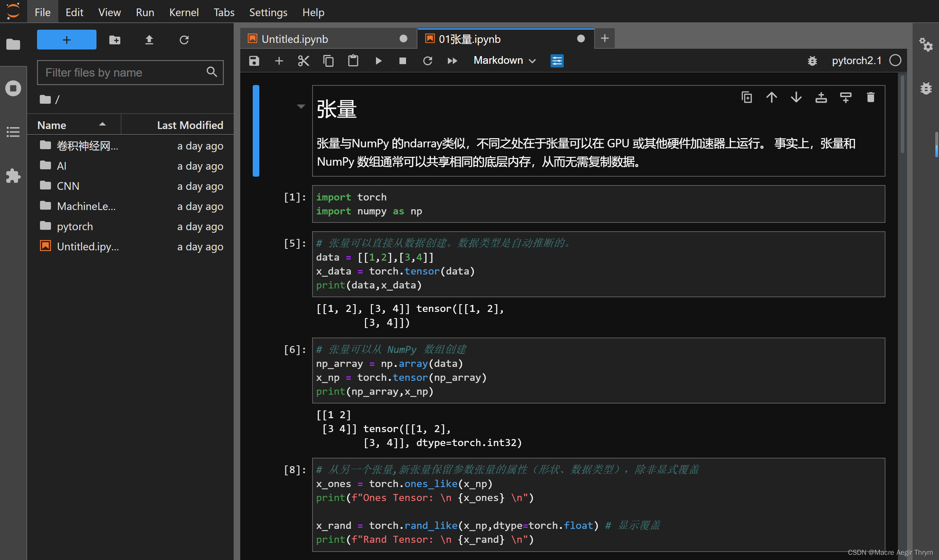939x560 pixels.
Task: Click pytorch2.1 to change kernel
Action: pos(856,60)
